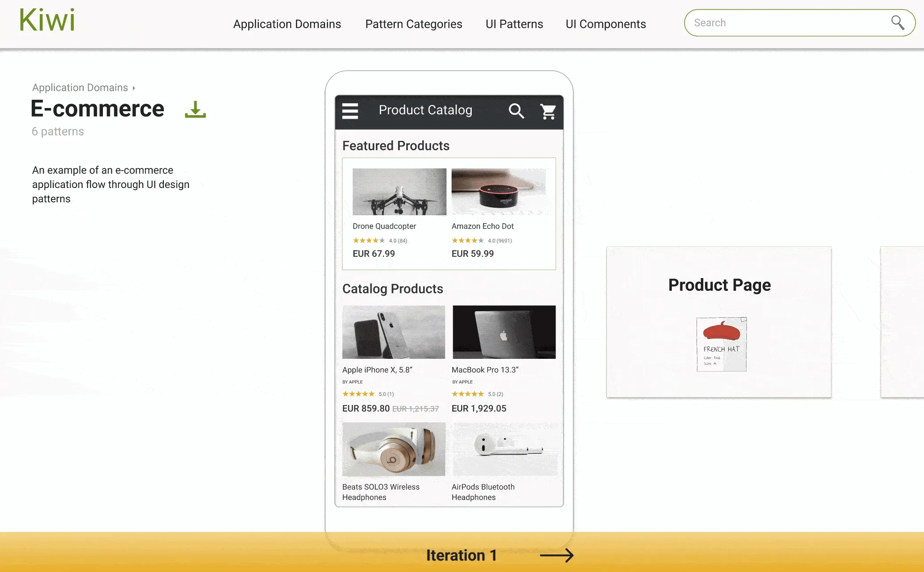Select UI Patterns in the navigation
924x572 pixels.
[514, 24]
